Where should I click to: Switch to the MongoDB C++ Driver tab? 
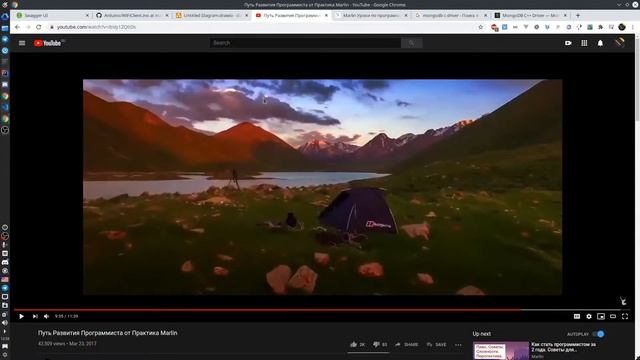click(x=530, y=15)
